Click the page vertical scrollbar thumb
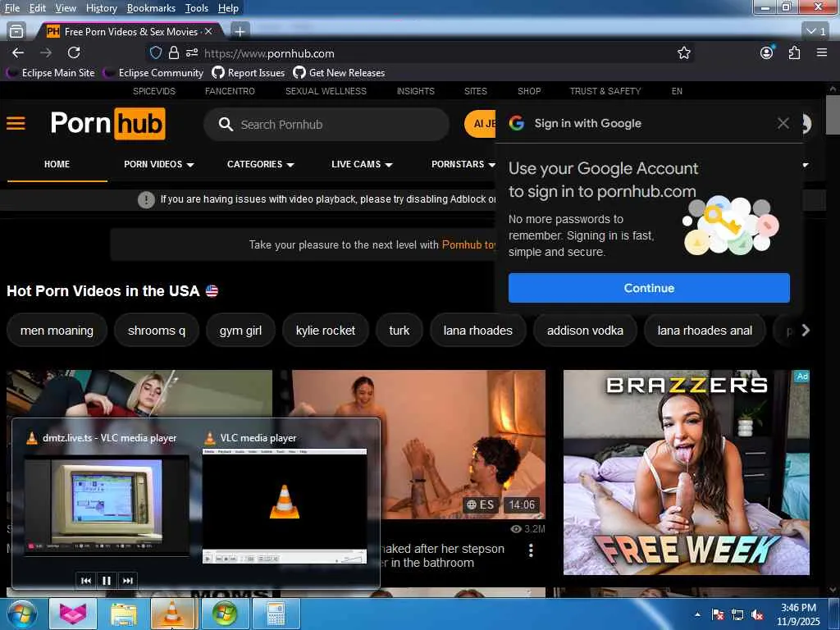The height and width of the screenshot is (630, 840). coord(832,115)
